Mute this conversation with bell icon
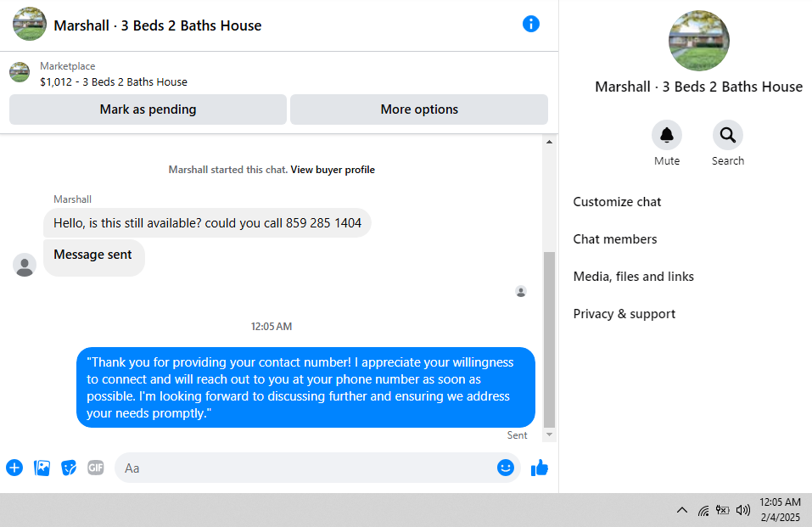 click(x=666, y=135)
